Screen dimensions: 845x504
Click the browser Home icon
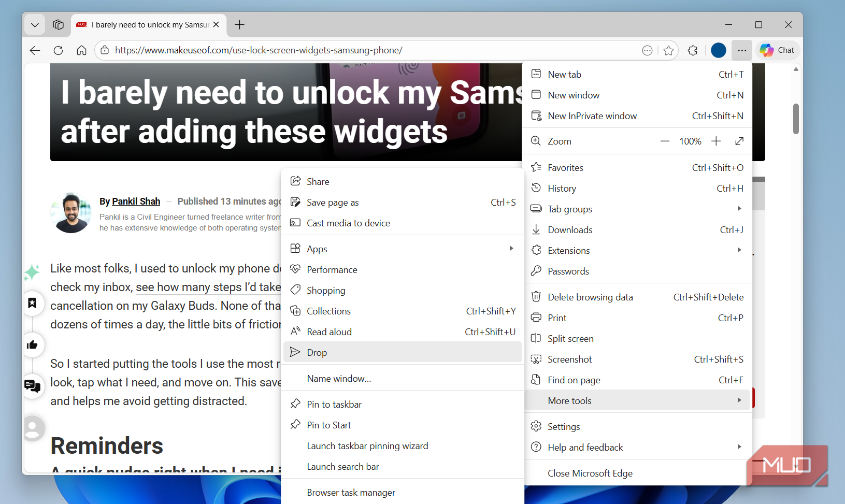81,50
